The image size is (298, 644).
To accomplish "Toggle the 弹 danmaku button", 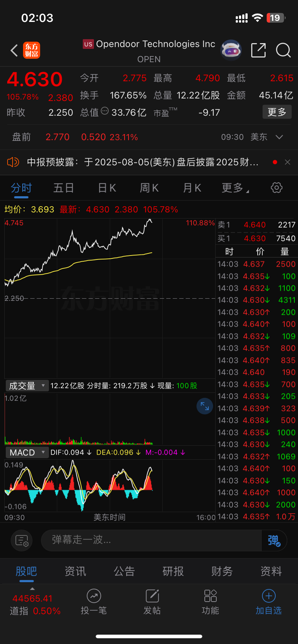I will tap(274, 540).
